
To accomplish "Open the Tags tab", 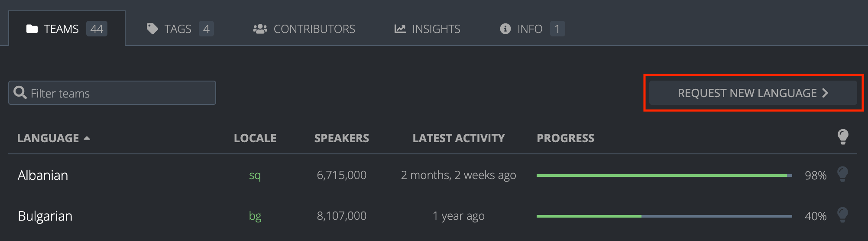I will click(x=178, y=29).
